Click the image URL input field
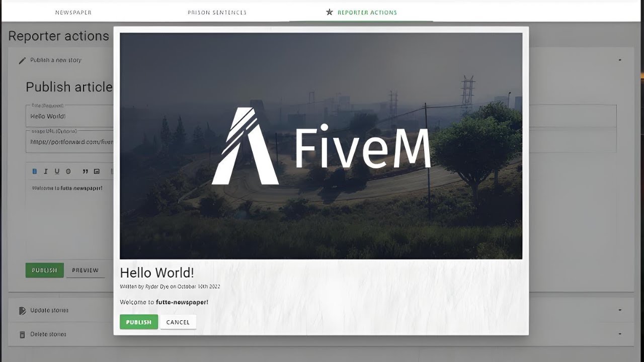Screen dimensions: 644x362 click(69, 142)
